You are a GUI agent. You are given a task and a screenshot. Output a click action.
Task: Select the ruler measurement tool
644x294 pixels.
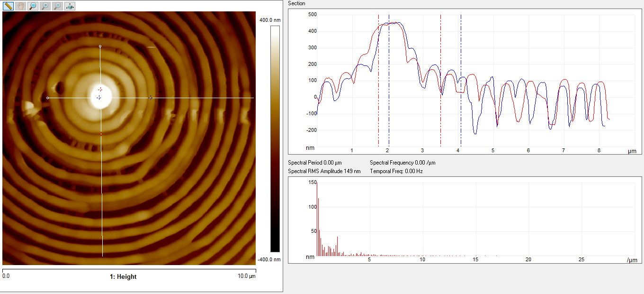click(x=8, y=6)
